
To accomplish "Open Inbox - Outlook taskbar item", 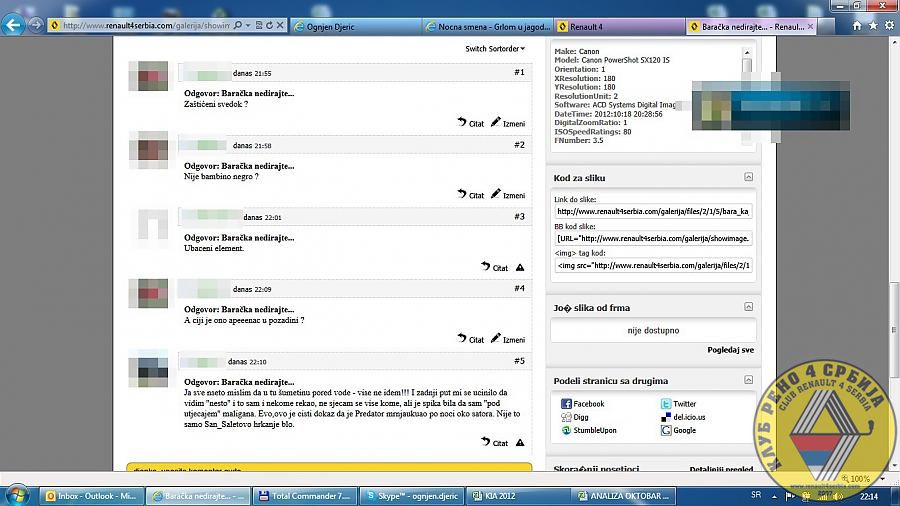I will (x=91, y=496).
